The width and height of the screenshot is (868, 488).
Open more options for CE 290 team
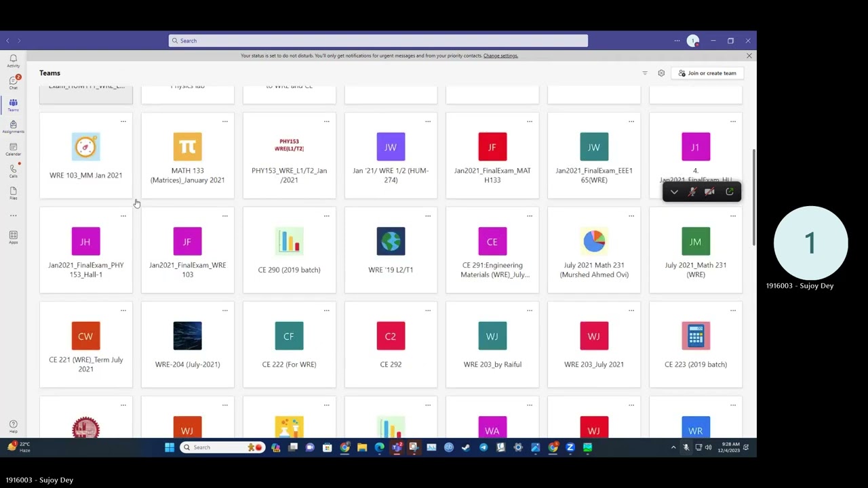pyautogui.click(x=326, y=216)
